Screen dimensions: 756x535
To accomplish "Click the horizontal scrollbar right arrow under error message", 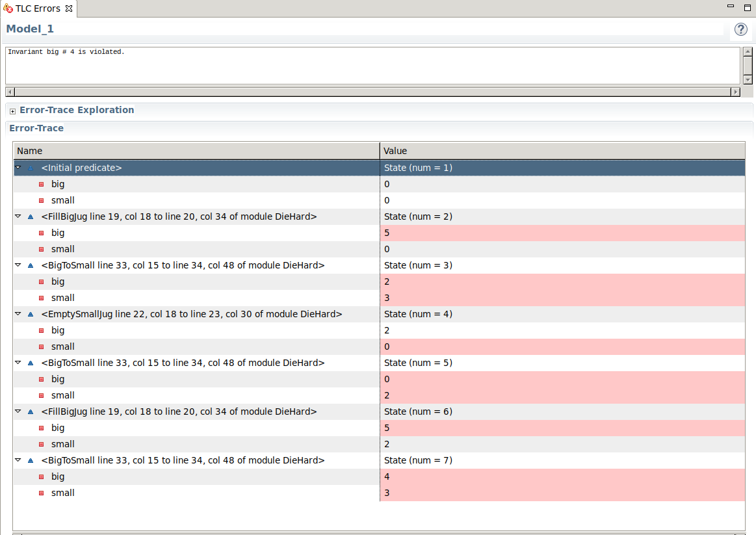I will [x=736, y=92].
